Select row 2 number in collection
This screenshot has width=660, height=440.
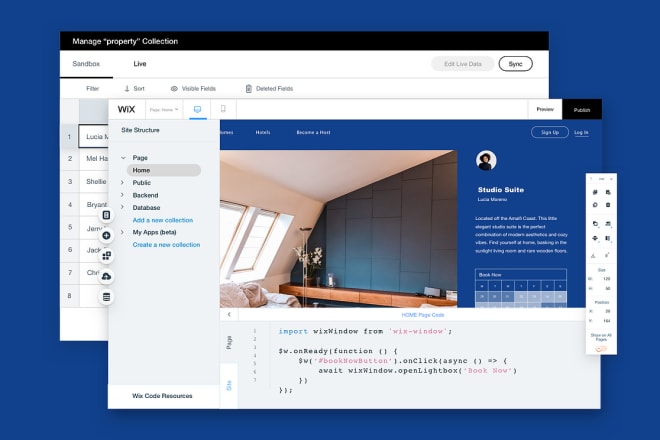pos(70,159)
